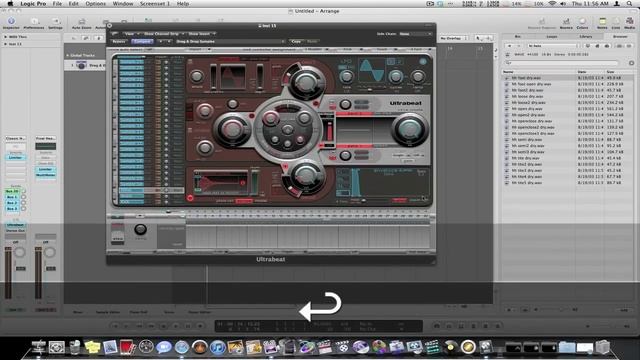
Task: Toggle the Bus 20 send enable circle
Action: [23, 191]
